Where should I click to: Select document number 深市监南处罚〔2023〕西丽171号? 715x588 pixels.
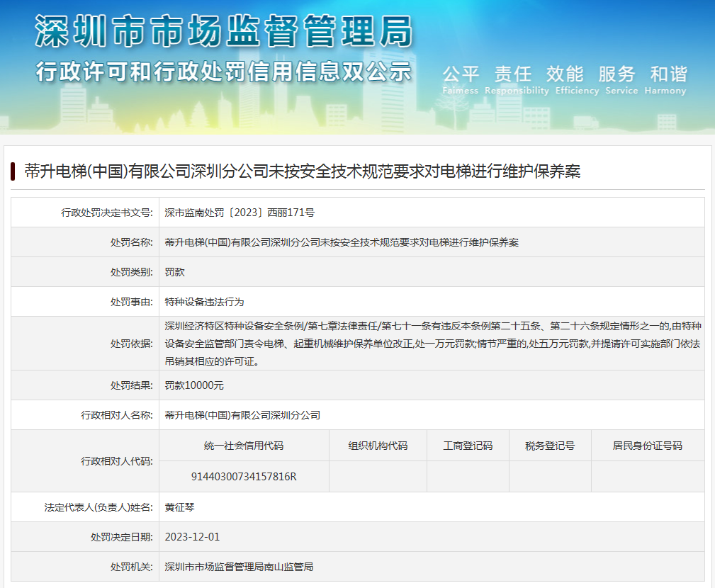click(240, 213)
